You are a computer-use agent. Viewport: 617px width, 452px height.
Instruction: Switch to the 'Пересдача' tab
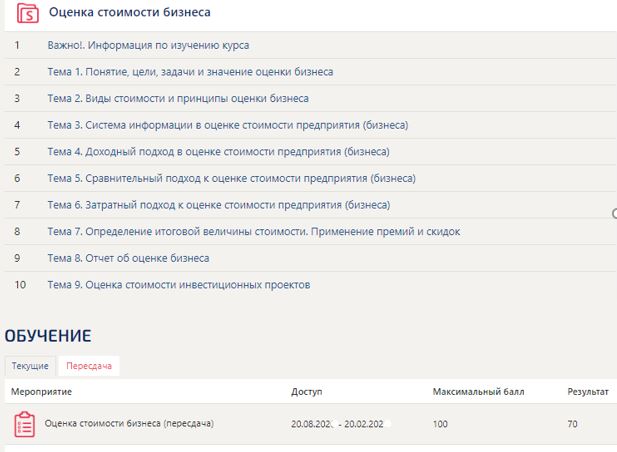88,366
